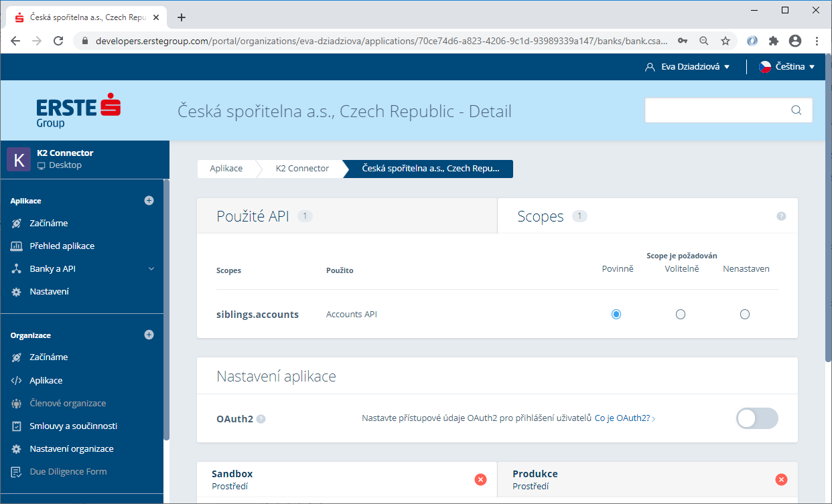Open Nastavení organizace in sidebar
832x504 pixels.
click(x=72, y=448)
